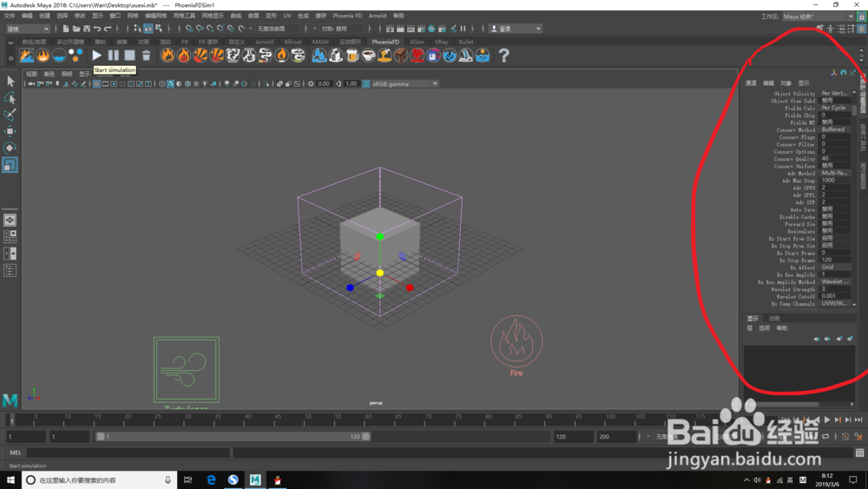Open the 文件 menu
This screenshot has width=868, height=489.
[x=10, y=16]
